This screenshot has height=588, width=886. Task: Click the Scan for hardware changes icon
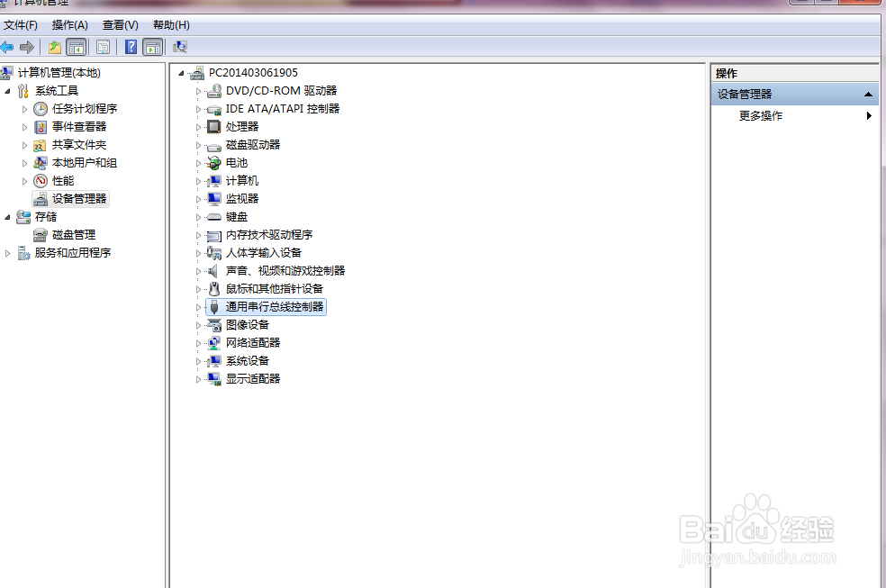pos(180,47)
